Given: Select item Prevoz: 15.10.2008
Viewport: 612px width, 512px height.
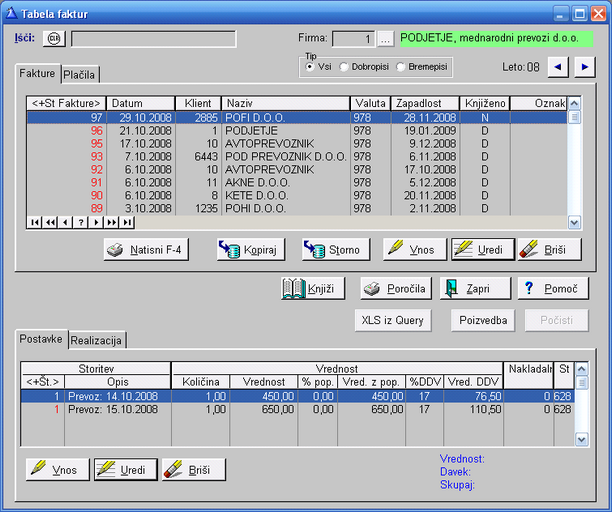Looking at the screenshot, I should 297,409.
